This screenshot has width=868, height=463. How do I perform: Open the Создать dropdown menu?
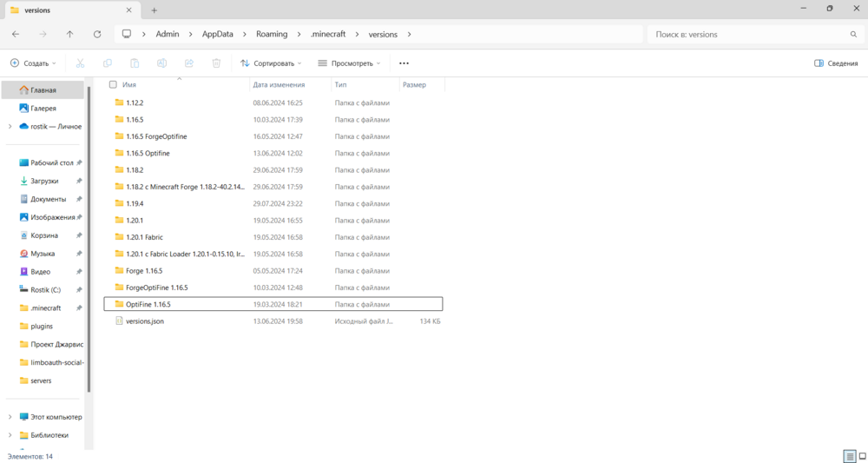point(33,63)
